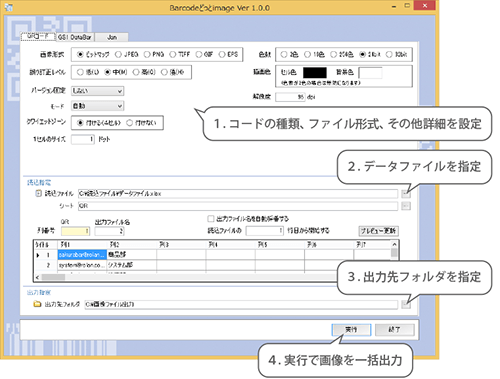The image size is (500, 379).
Task: Select PNG image format
Action: (154, 54)
